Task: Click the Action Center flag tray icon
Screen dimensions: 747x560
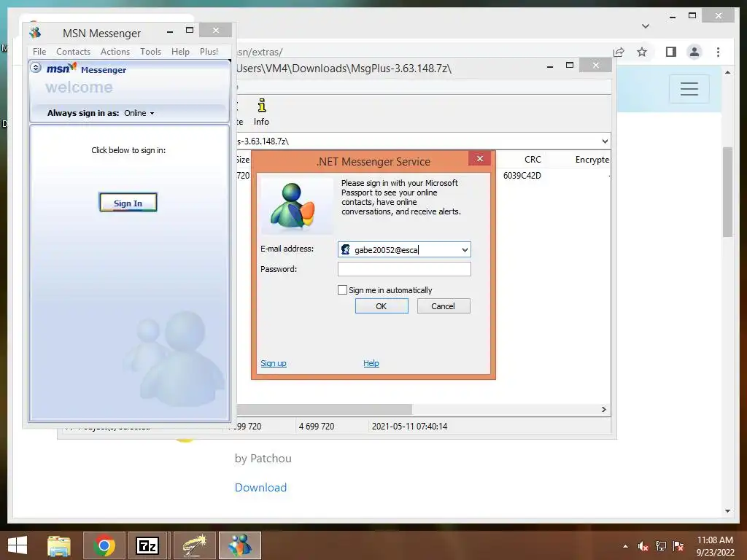Action: (x=678, y=546)
